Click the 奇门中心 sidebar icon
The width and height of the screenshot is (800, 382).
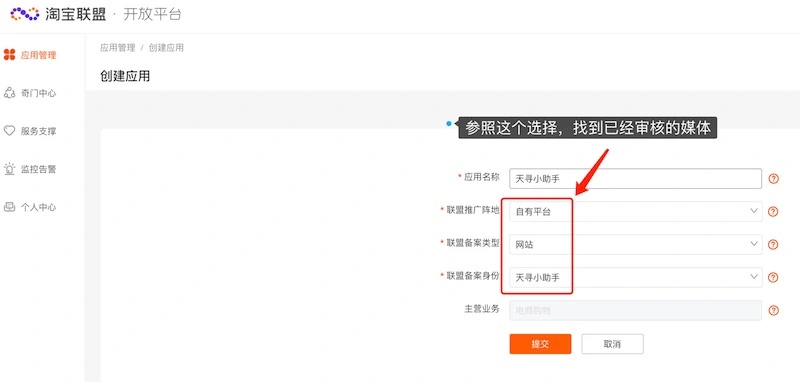pyautogui.click(x=10, y=93)
